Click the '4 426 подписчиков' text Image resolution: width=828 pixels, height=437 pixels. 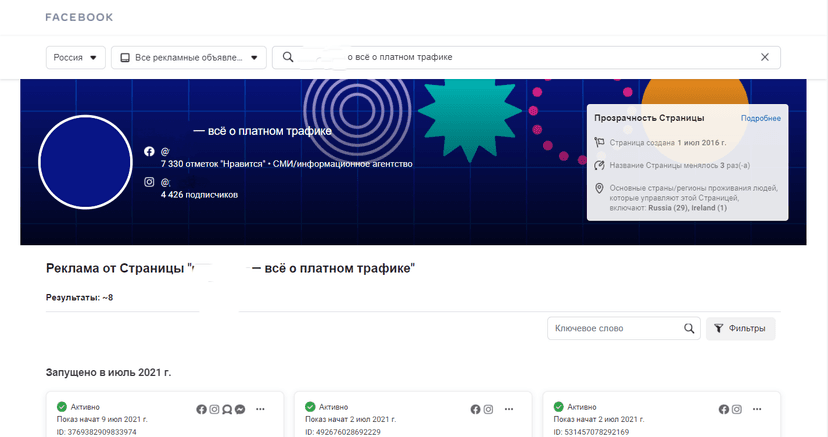(x=199, y=195)
